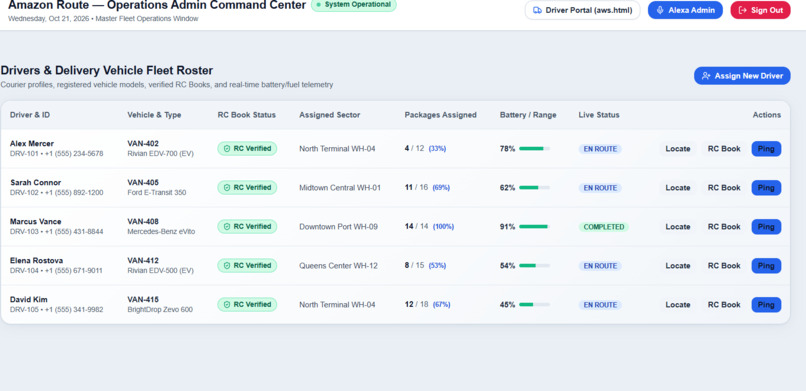
Task: Open RC Book for David Kim
Action: click(x=724, y=305)
